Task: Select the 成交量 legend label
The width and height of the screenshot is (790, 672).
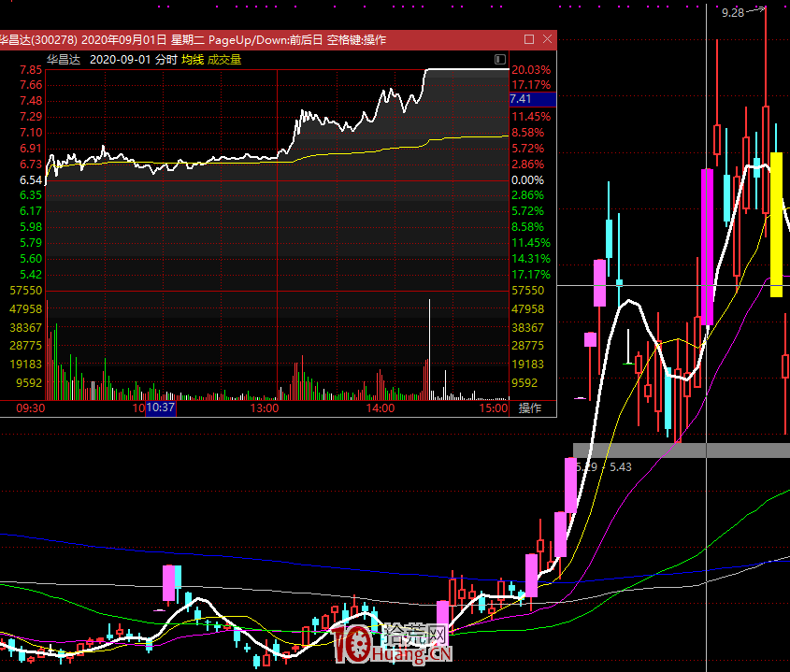Action: (x=224, y=59)
